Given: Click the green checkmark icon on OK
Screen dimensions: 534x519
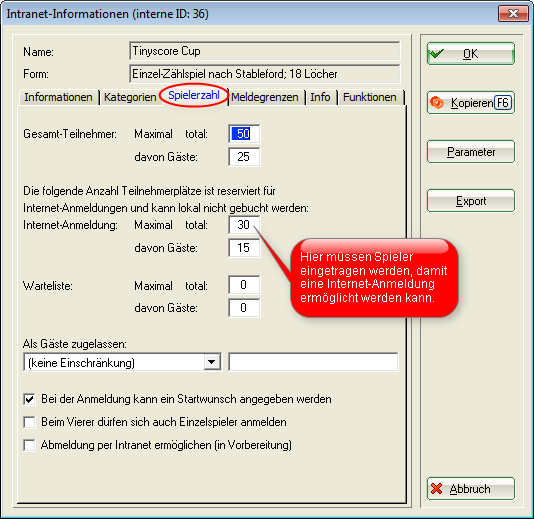Looking at the screenshot, I should click(437, 53).
